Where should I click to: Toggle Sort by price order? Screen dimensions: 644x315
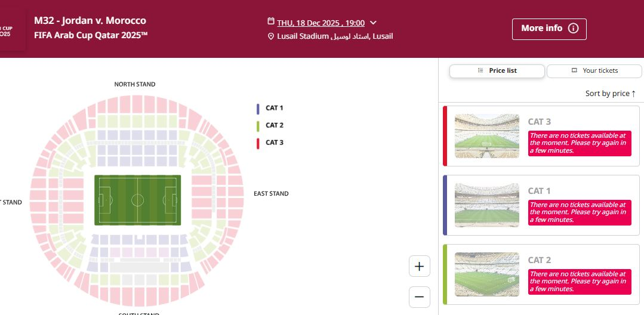click(610, 94)
